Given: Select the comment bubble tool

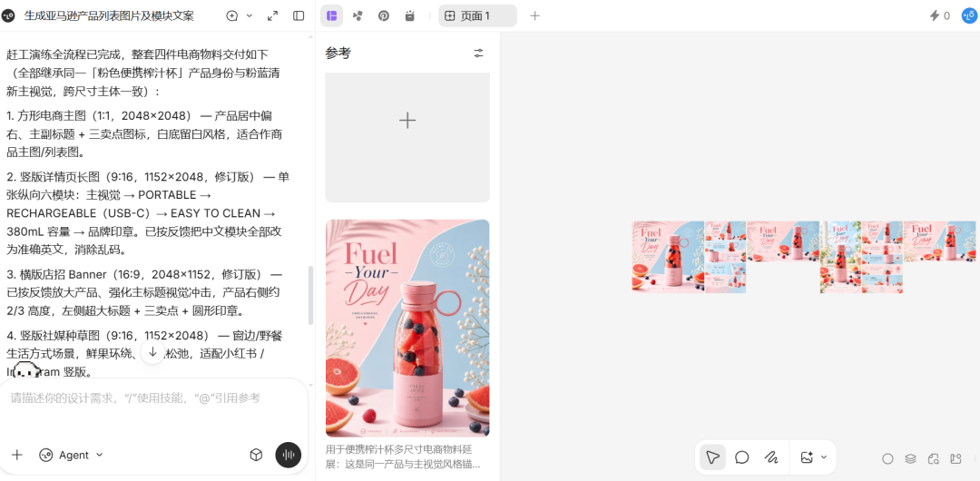Looking at the screenshot, I should 742,457.
